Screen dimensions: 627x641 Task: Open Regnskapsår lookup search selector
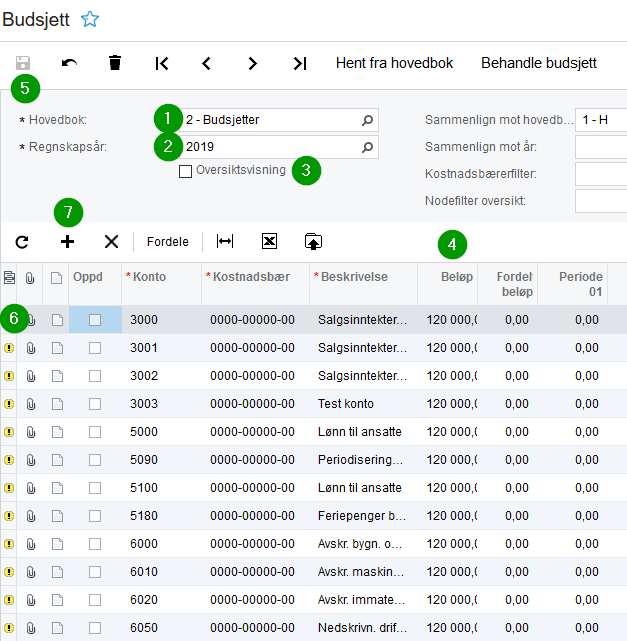[x=367, y=148]
